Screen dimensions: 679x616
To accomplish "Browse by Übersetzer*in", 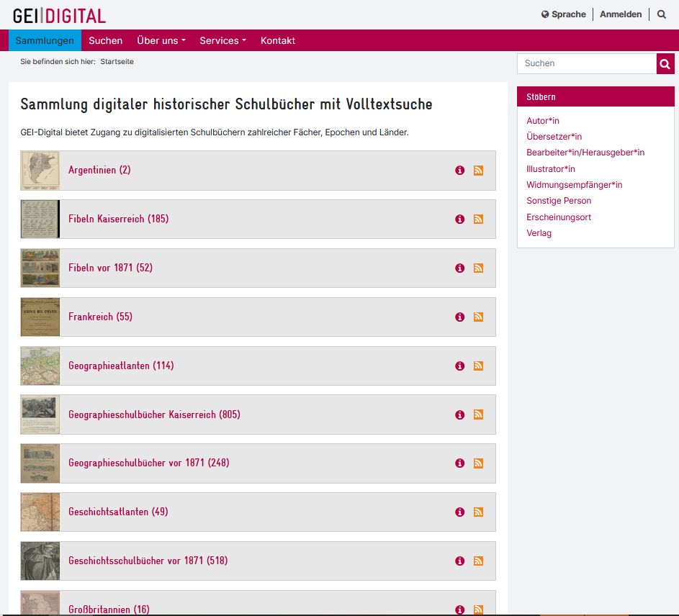I will (x=554, y=137).
